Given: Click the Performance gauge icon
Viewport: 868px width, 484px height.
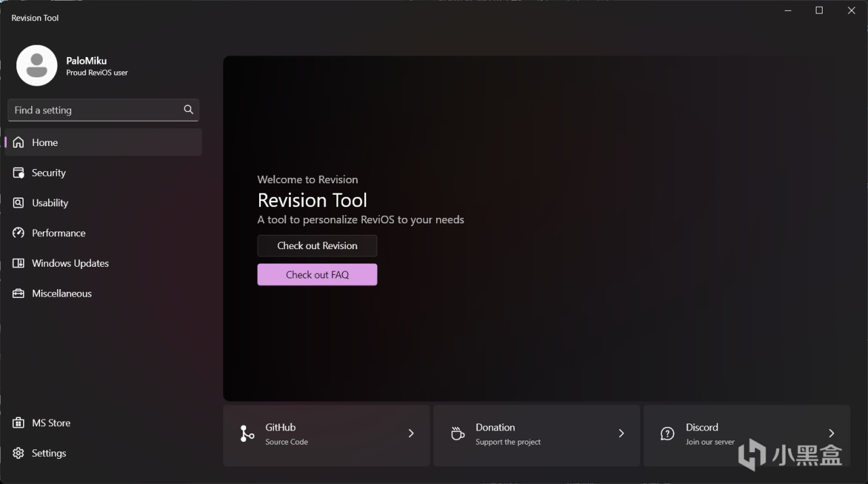Looking at the screenshot, I should (x=18, y=233).
